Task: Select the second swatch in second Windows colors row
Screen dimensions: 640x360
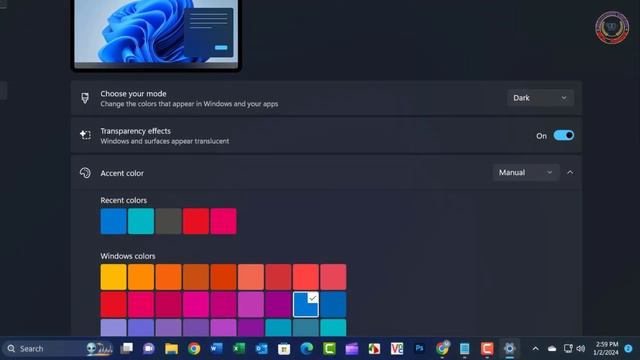Action: pos(141,304)
